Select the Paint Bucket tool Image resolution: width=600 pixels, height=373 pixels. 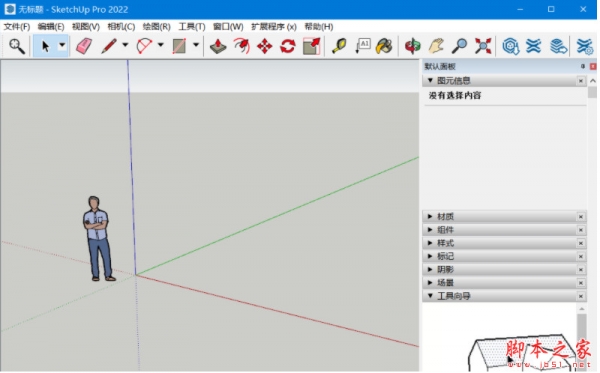point(384,46)
